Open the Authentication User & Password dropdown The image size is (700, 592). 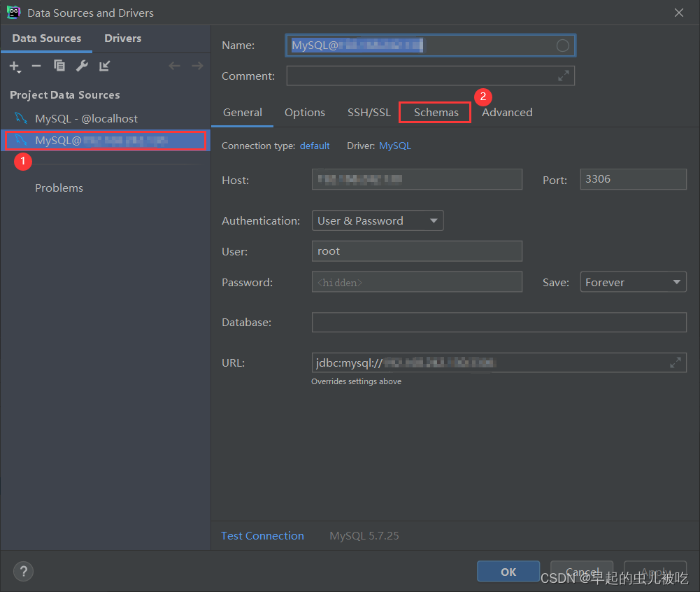[378, 220]
